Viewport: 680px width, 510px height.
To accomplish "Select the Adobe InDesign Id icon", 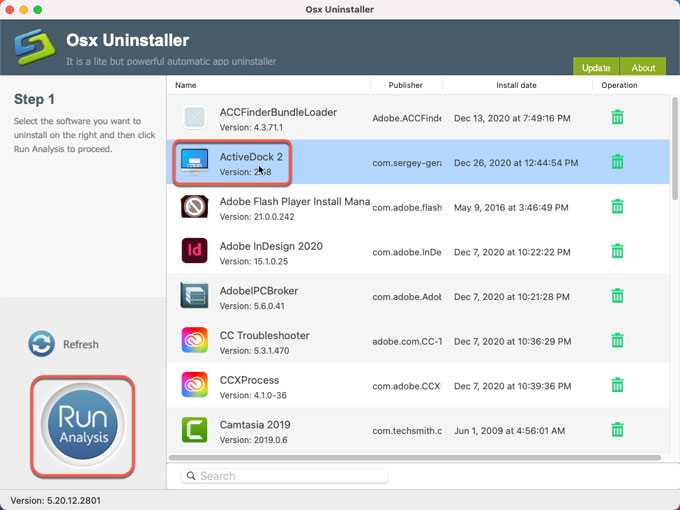I will coord(194,251).
